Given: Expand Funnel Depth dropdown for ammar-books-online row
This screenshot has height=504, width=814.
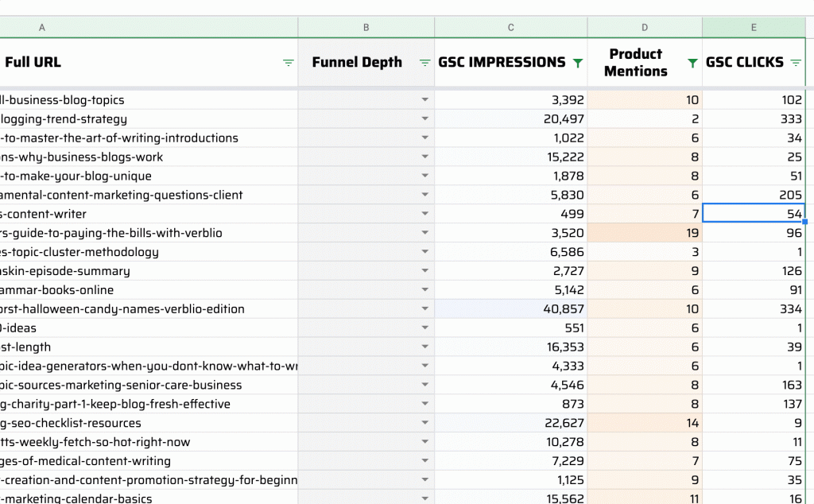Looking at the screenshot, I should [x=424, y=289].
